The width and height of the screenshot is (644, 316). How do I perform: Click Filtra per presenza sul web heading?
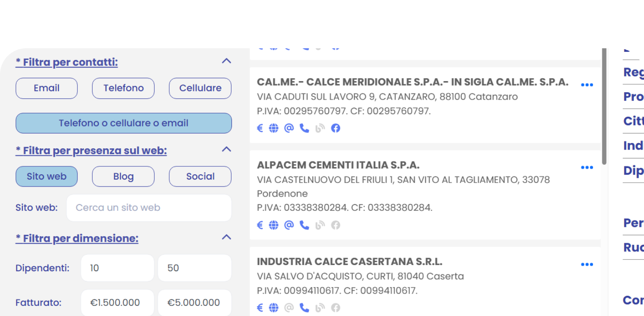91,151
